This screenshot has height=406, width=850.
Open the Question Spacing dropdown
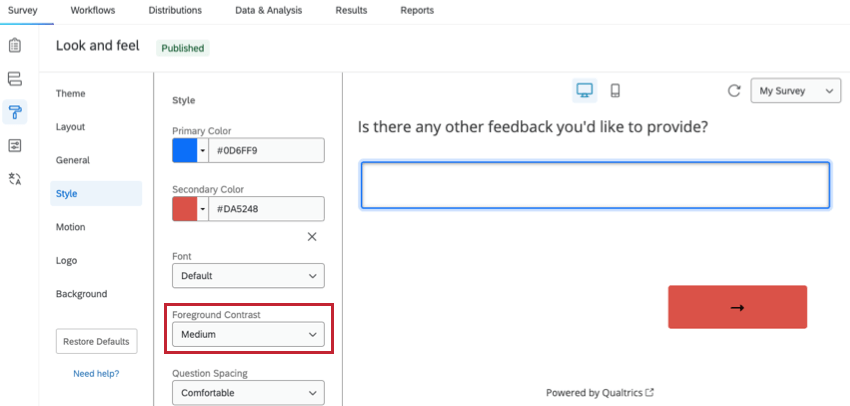[248, 393]
